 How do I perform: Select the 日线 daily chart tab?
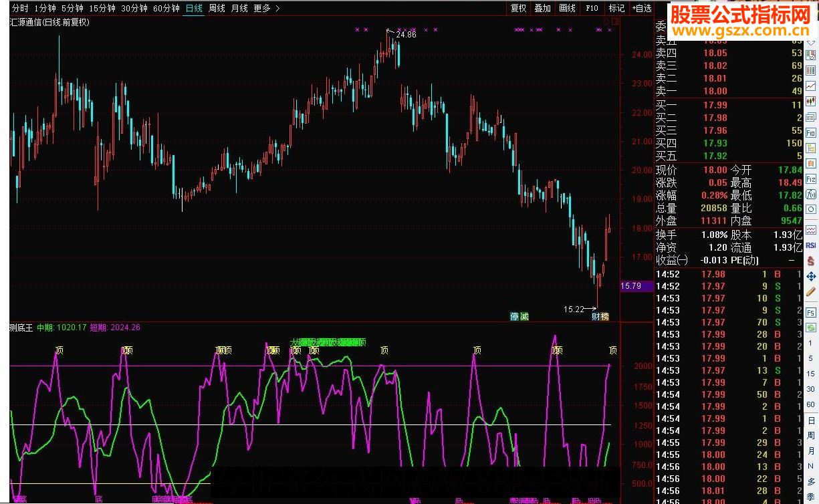[x=194, y=8]
